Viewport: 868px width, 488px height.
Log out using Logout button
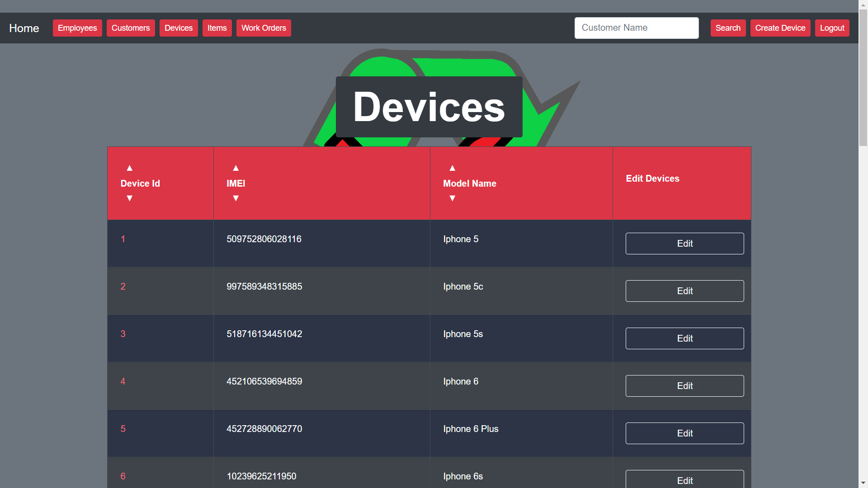click(832, 28)
